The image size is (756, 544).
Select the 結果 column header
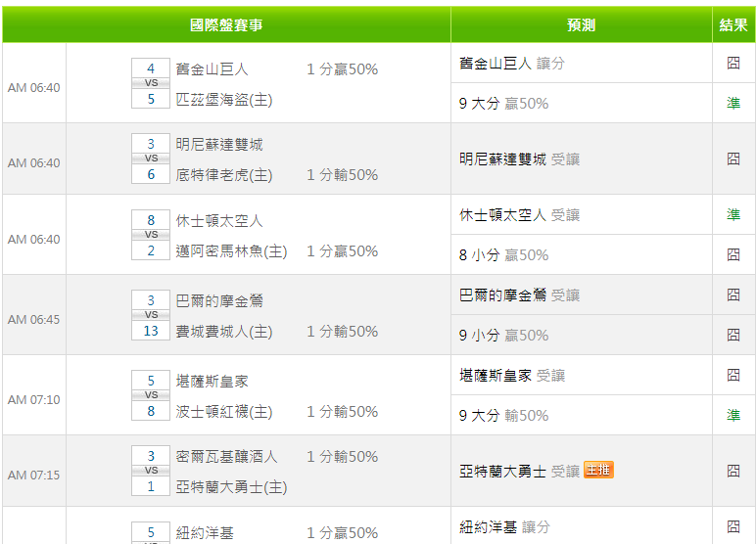pyautogui.click(x=733, y=25)
